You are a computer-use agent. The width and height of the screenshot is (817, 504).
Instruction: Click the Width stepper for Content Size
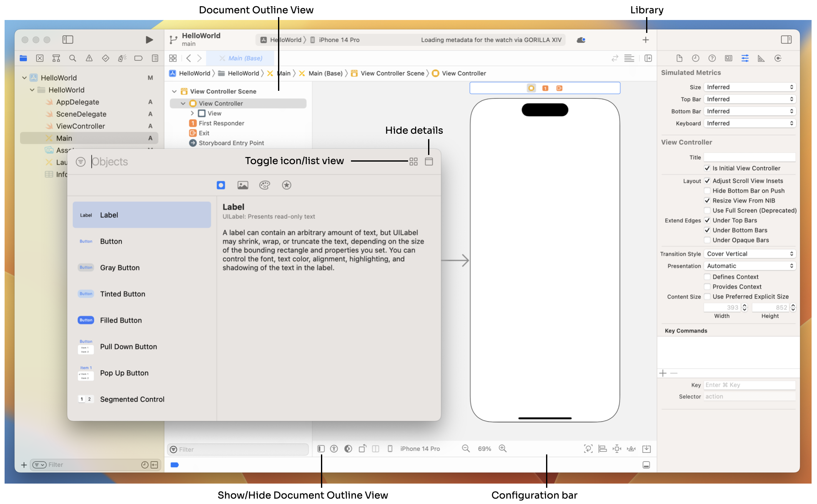click(744, 307)
